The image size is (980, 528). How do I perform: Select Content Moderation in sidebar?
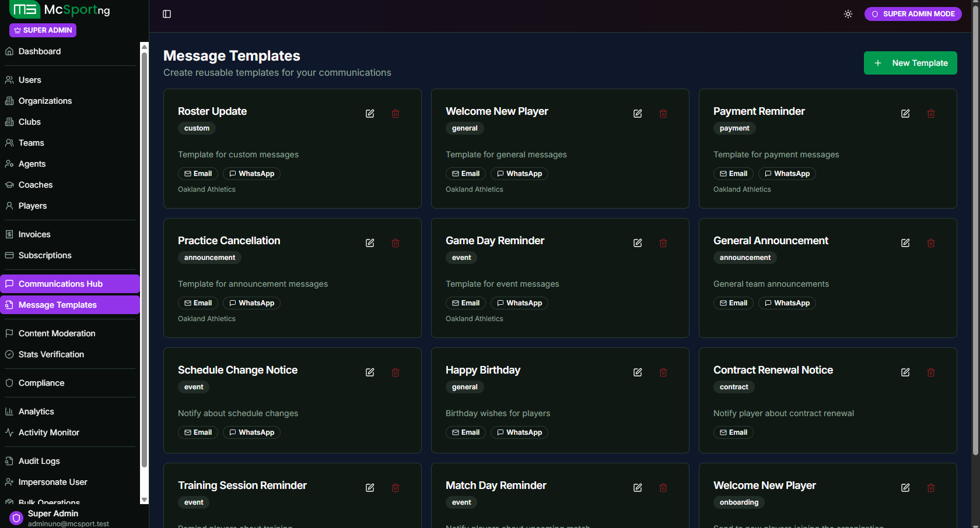[57, 333]
